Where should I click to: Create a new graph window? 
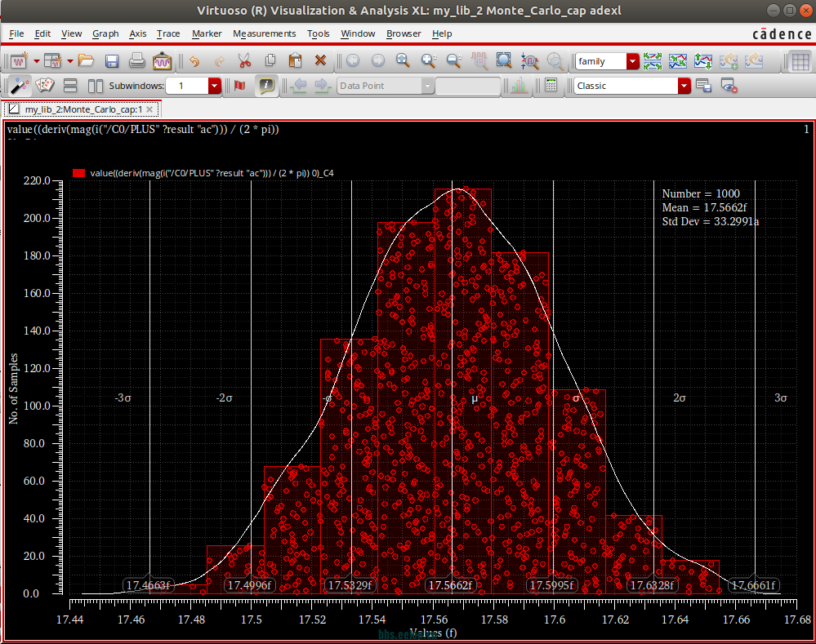tap(20, 61)
